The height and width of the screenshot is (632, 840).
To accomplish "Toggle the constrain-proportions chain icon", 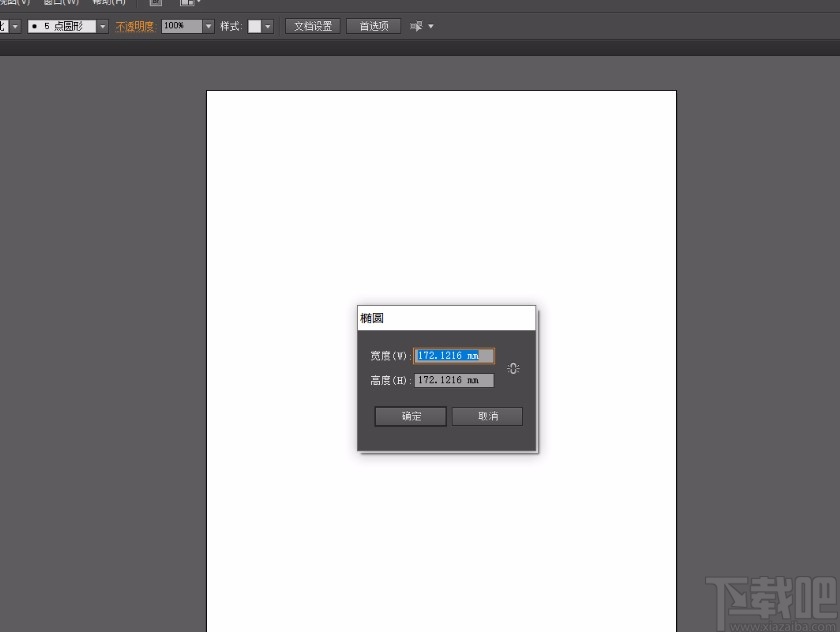I will [513, 368].
